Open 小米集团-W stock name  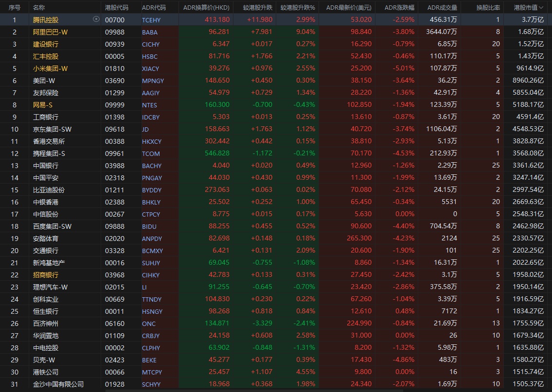coord(51,68)
